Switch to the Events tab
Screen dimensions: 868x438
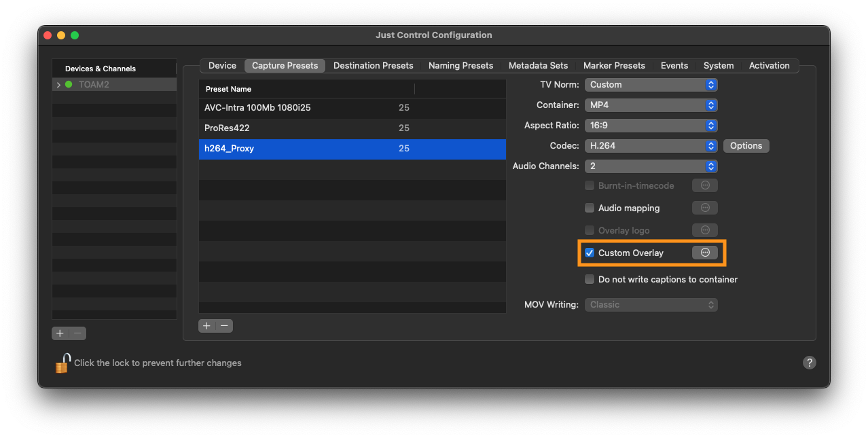674,66
